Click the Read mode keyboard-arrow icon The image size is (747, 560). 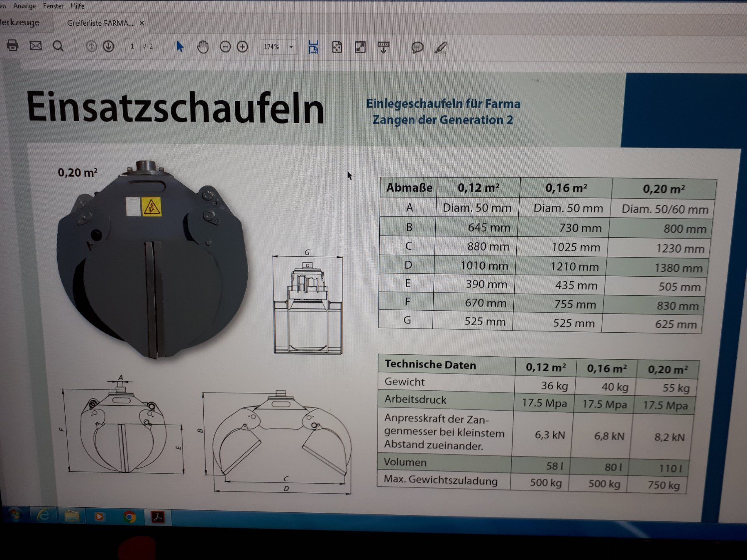point(383,47)
